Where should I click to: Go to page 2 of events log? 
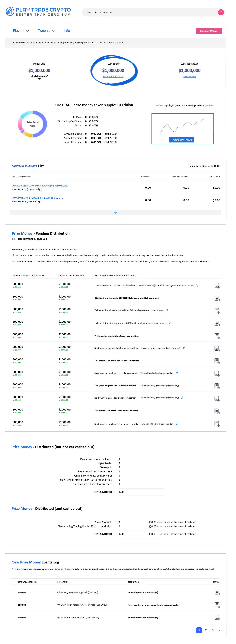coord(206,630)
